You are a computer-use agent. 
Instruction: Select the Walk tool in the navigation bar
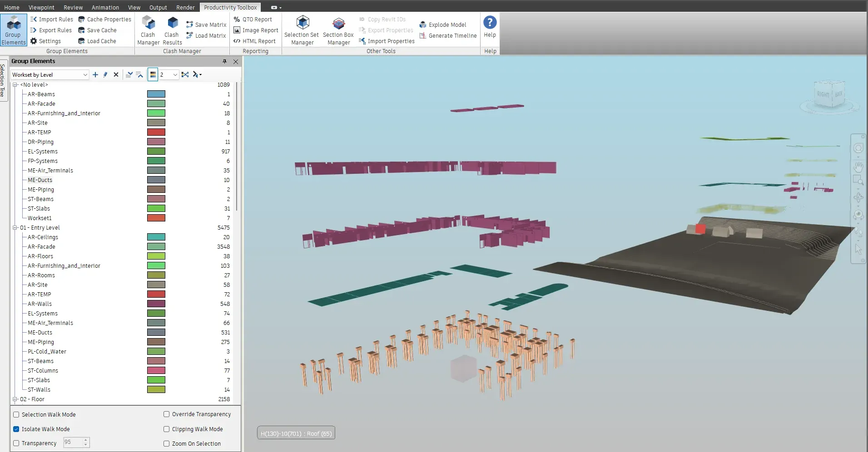tap(858, 232)
